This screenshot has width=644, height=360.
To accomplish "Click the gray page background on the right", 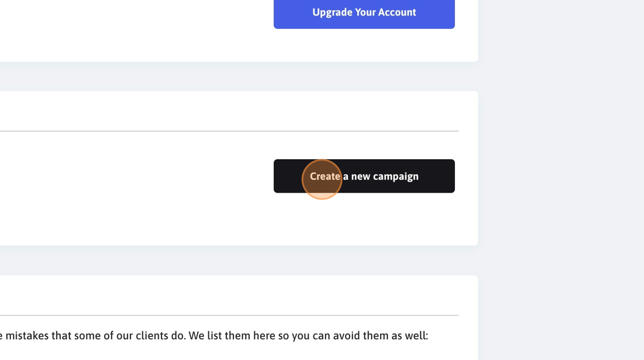I will click(x=561, y=180).
